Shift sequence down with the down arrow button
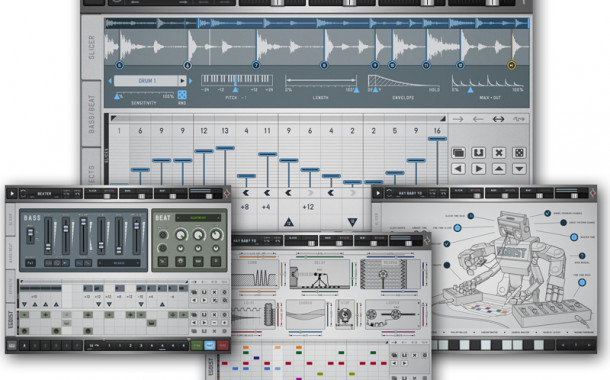This screenshot has height=380, width=610. pyautogui.click(x=519, y=169)
